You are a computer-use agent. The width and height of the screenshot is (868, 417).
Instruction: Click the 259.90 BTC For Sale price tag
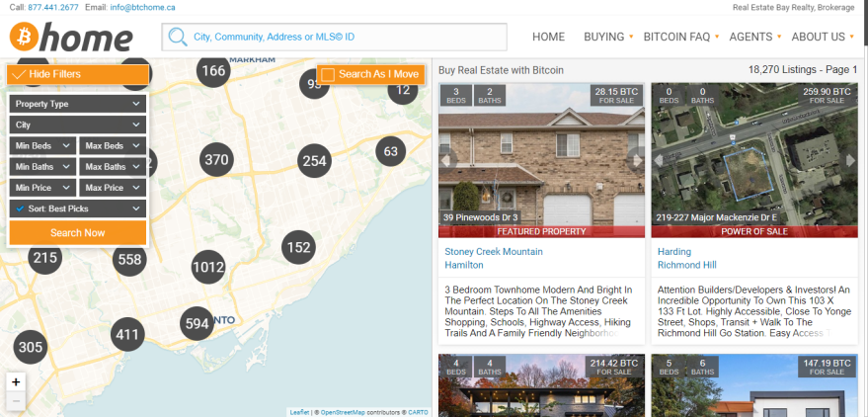[828, 95]
